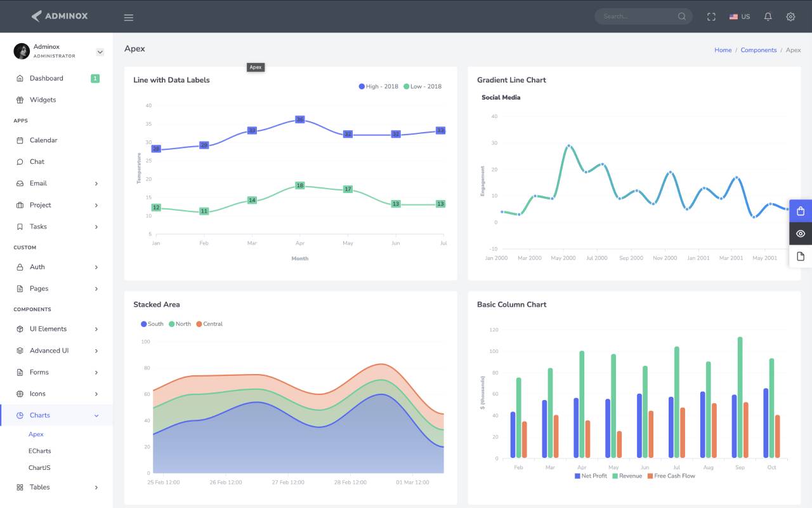Click the UI Elements box icon
Viewport: 812px width, 508px height.
(x=20, y=329)
